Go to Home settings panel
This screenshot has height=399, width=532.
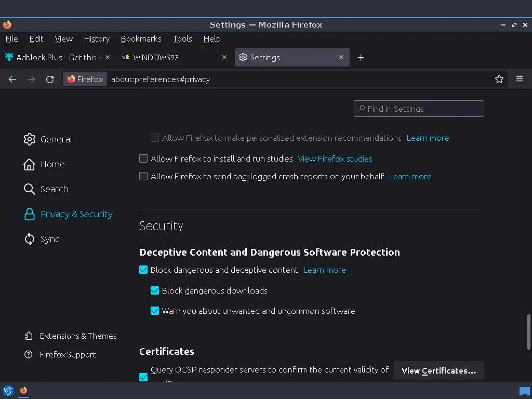[x=52, y=164]
